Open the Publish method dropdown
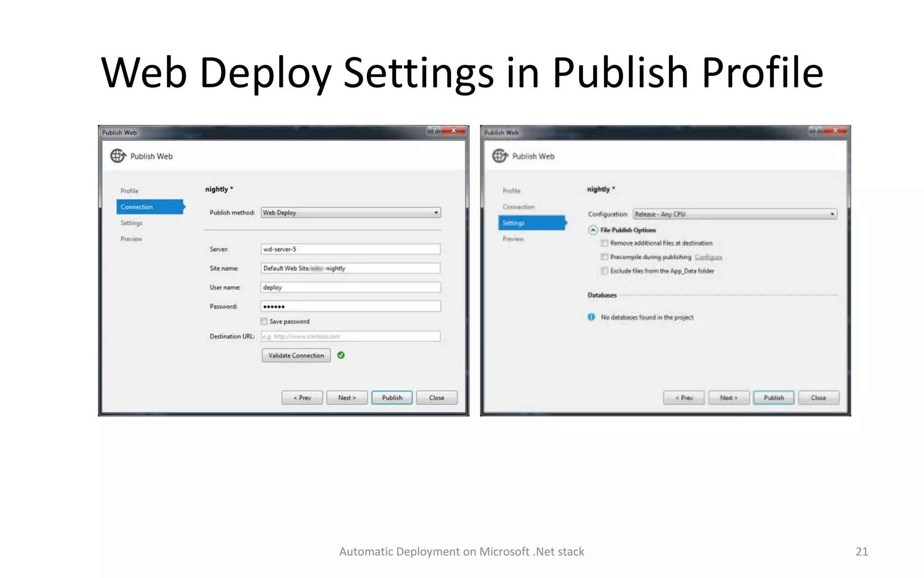This screenshot has height=578, width=924. tap(351, 213)
